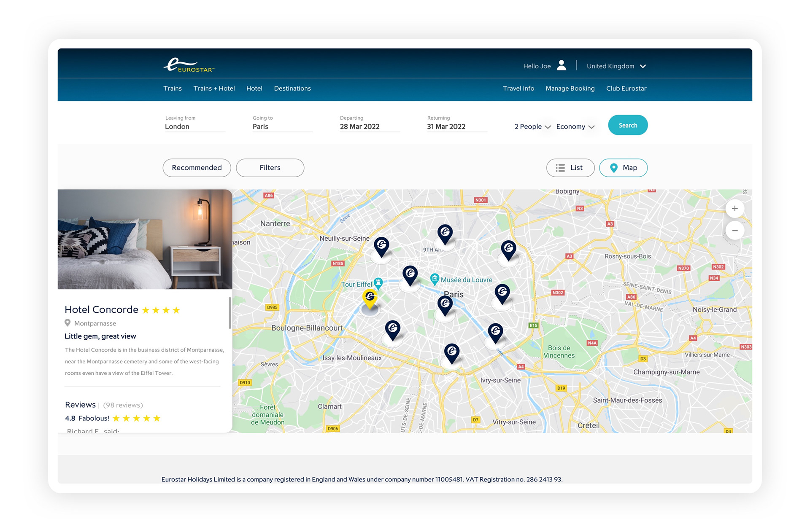The image size is (810, 532).
Task: Expand the United Kingdom country dropdown
Action: coord(616,66)
